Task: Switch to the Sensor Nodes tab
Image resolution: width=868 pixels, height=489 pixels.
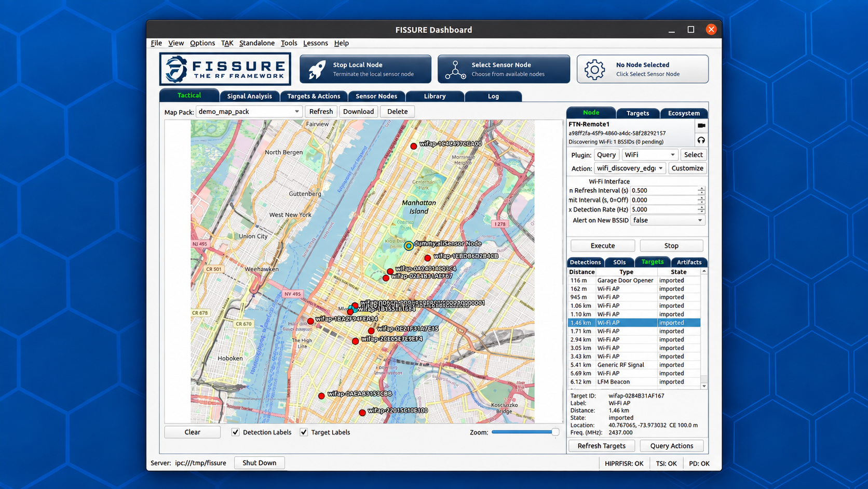Action: (376, 96)
